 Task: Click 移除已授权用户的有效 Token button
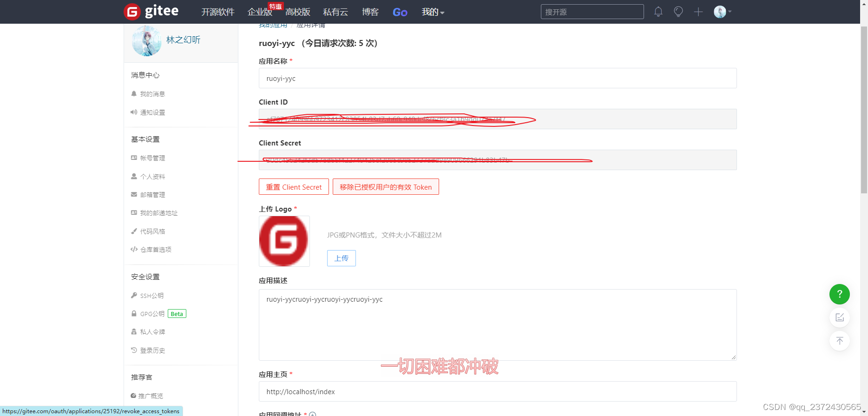click(x=386, y=187)
